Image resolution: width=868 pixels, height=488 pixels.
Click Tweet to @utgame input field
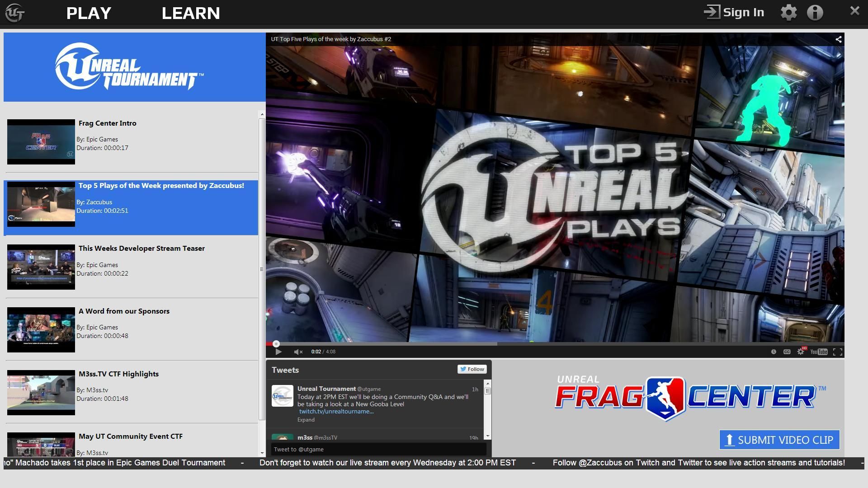point(378,449)
